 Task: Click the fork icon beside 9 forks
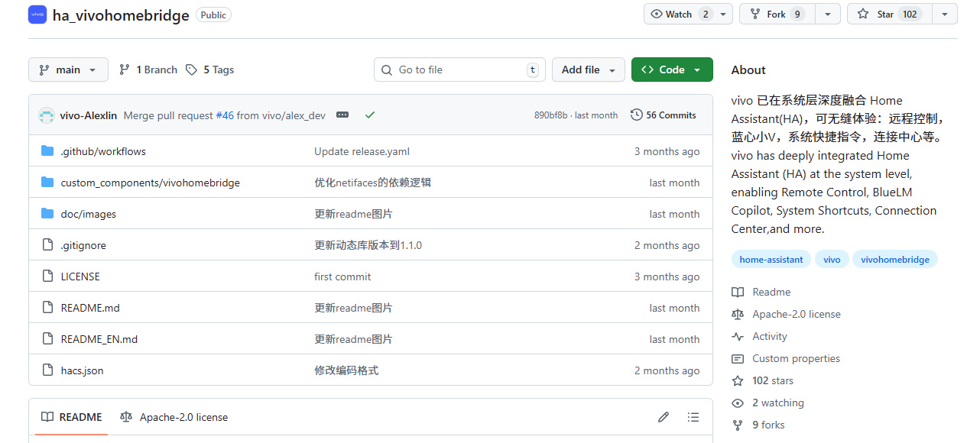(738, 425)
